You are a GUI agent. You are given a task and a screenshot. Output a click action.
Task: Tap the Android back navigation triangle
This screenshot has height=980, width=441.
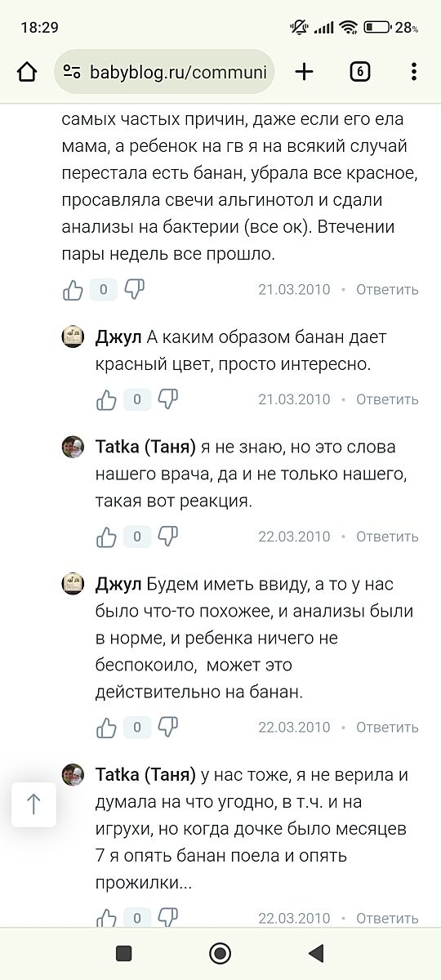coord(316,952)
